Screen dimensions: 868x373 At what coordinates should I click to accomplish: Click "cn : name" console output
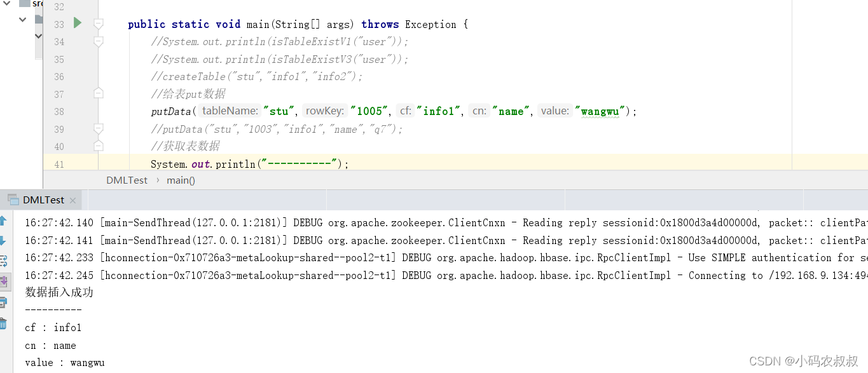point(50,346)
